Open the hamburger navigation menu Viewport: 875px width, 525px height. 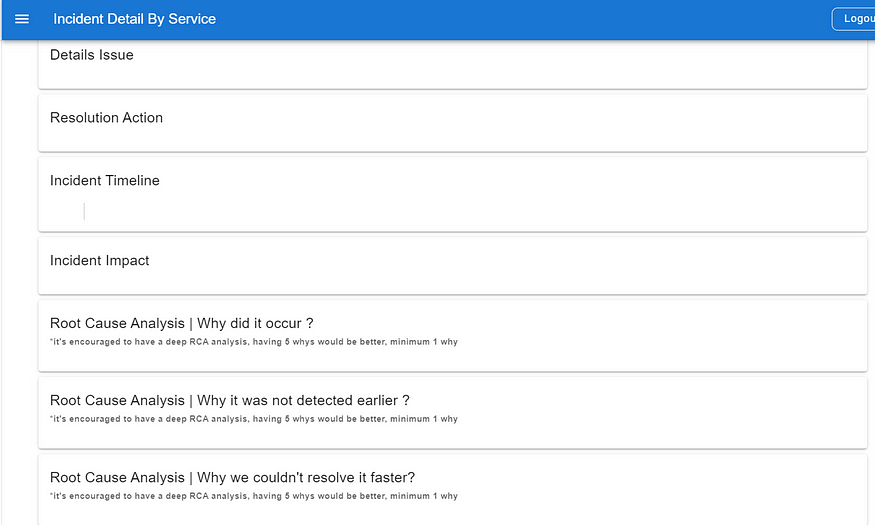click(x=22, y=19)
